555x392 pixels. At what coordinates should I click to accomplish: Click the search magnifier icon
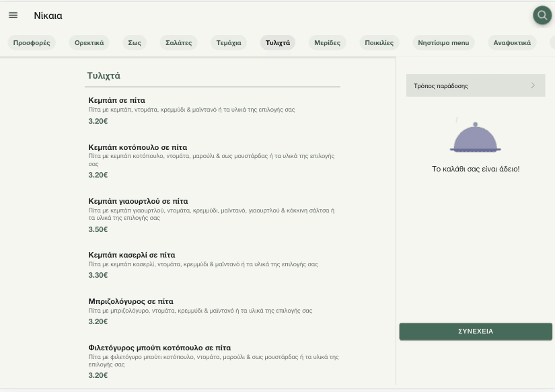coord(542,15)
